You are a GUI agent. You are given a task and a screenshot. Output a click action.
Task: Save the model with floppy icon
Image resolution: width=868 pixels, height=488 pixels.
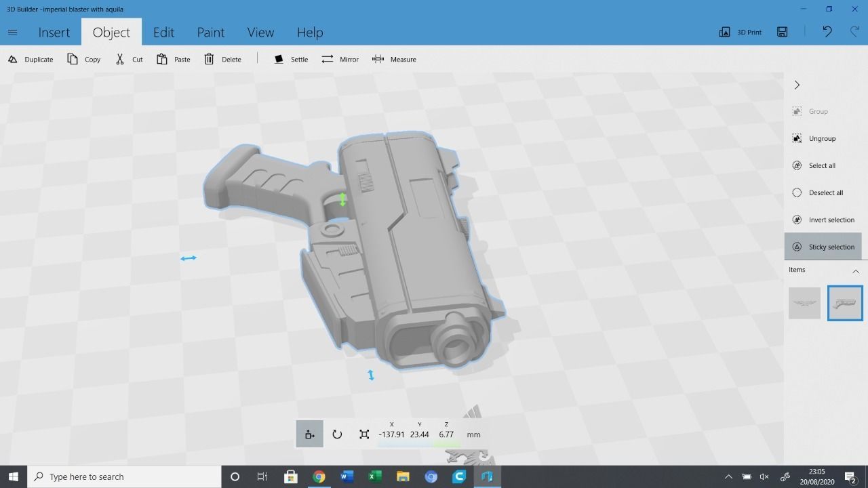click(783, 32)
